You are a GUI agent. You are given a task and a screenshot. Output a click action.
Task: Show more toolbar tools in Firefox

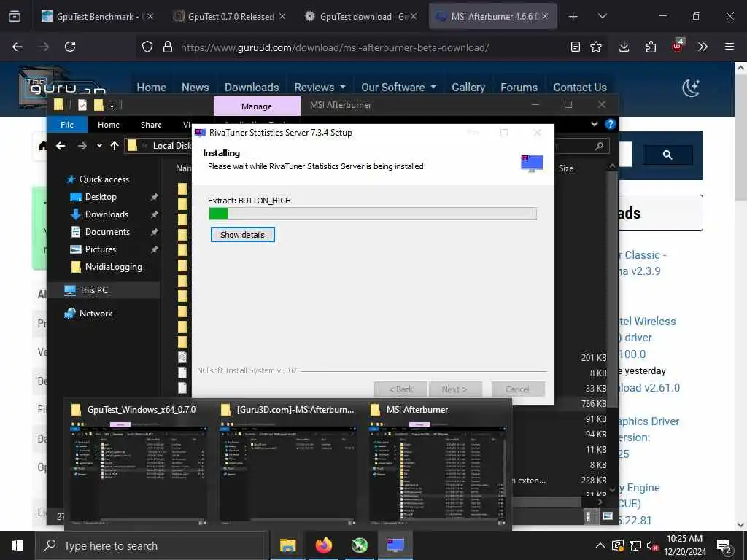[703, 47]
